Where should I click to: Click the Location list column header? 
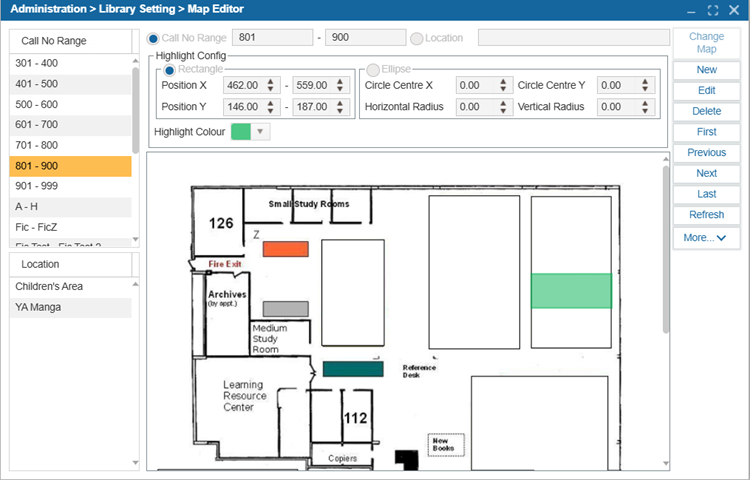point(70,264)
